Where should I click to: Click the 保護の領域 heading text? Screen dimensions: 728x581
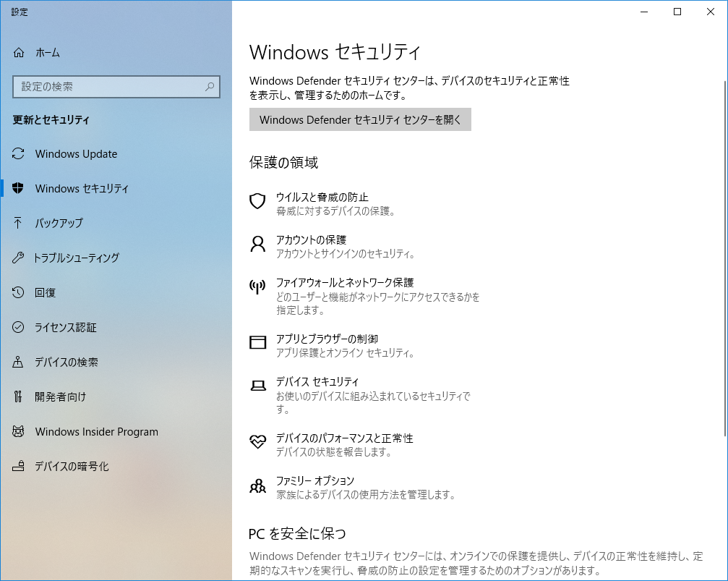(283, 162)
